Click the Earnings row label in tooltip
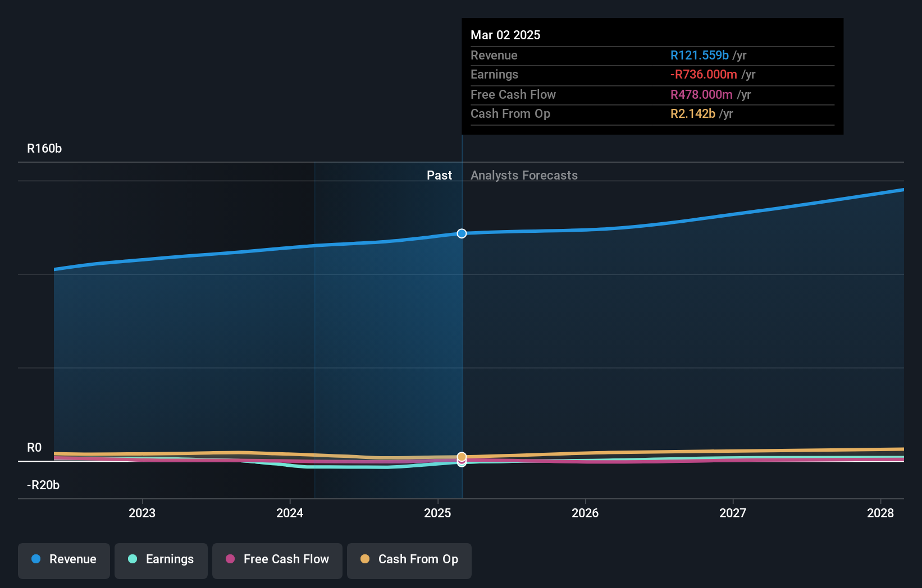 (494, 75)
